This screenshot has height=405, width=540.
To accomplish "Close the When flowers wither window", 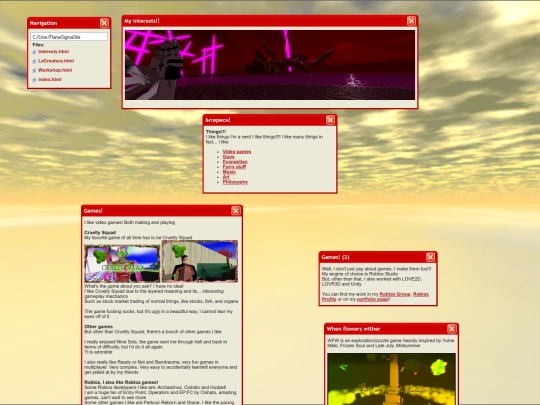I will pos(452,329).
